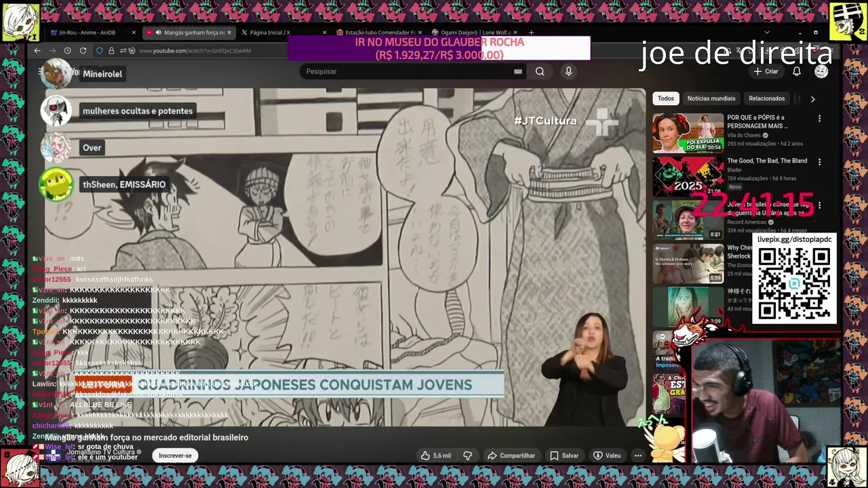868x488 pixels.
Task: Open the YouTube account avatar menu
Action: pyautogui.click(x=821, y=71)
